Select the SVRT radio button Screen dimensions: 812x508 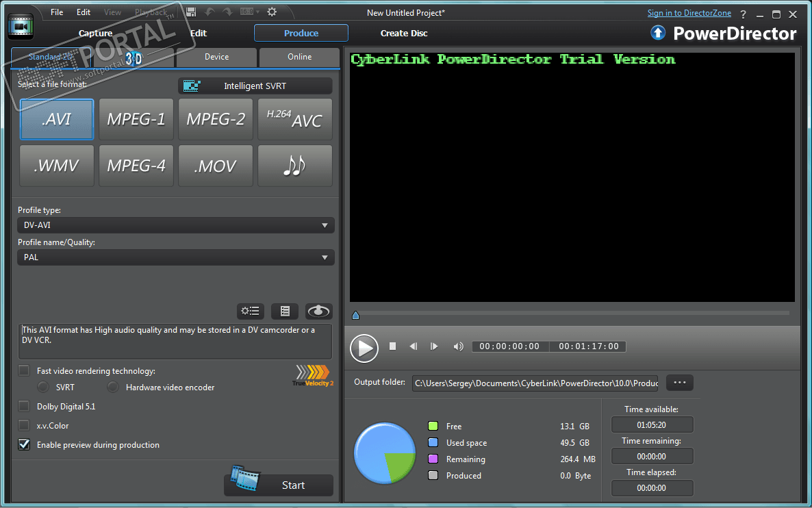43,387
